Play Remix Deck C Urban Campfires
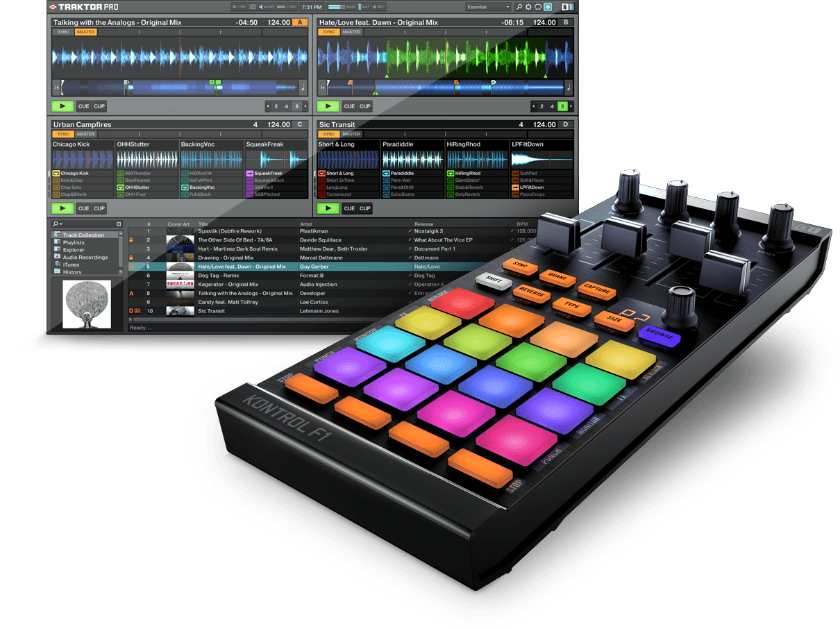The image size is (840, 629). coord(62,208)
